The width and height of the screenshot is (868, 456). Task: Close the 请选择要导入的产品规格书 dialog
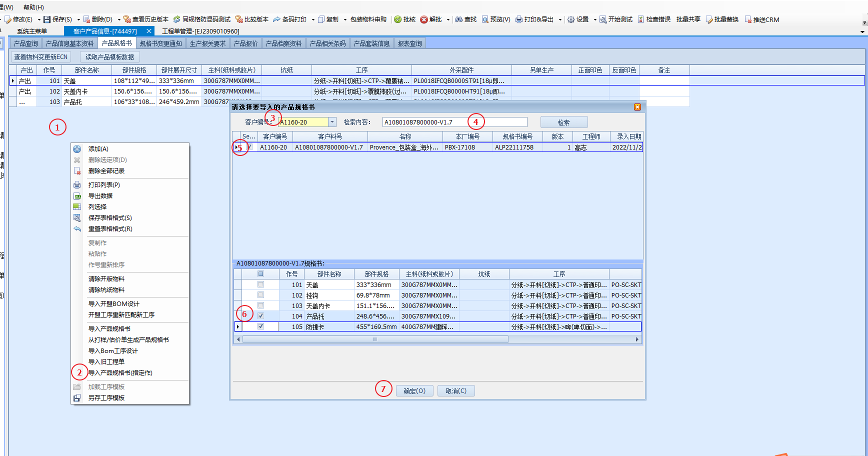pyautogui.click(x=637, y=107)
